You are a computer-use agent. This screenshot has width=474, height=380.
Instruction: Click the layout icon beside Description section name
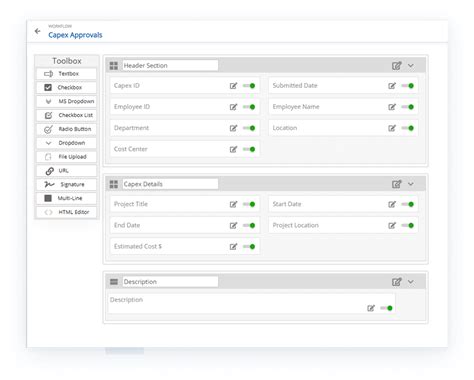[114, 282]
